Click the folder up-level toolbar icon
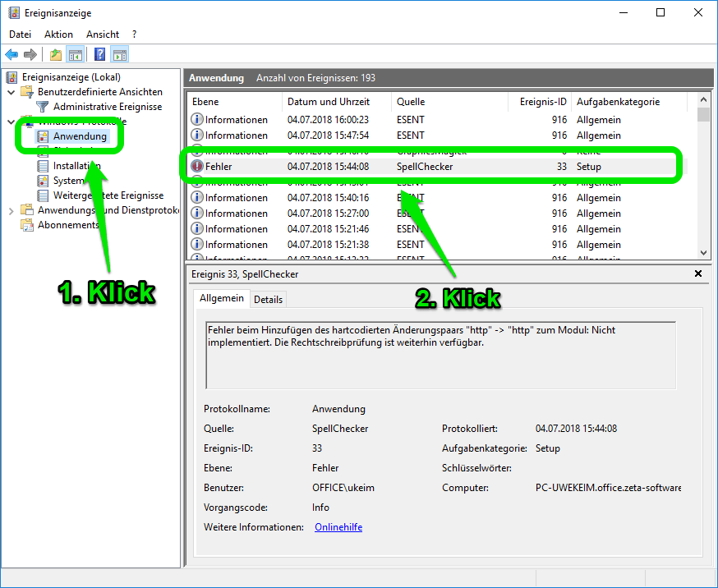Screen dimensions: 718x588 (55, 55)
